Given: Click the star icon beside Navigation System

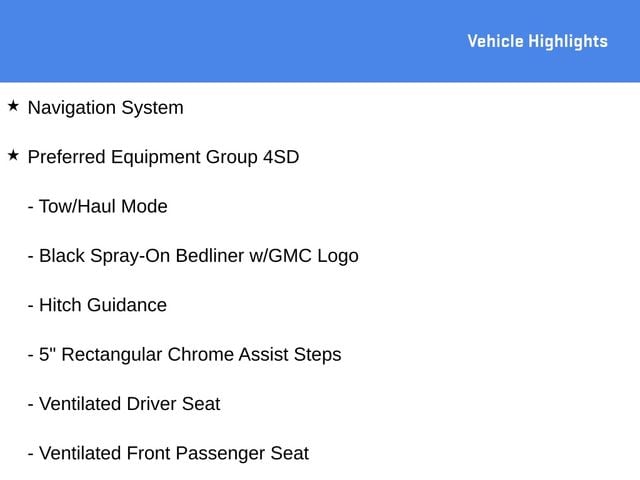Looking at the screenshot, I should coord(13,106).
